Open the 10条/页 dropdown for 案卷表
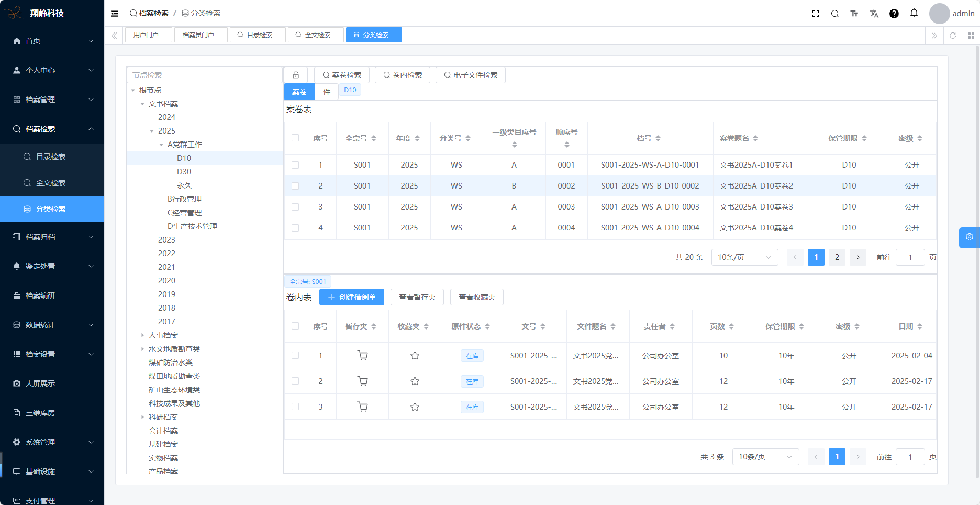This screenshot has width=980, height=505. [x=744, y=257]
